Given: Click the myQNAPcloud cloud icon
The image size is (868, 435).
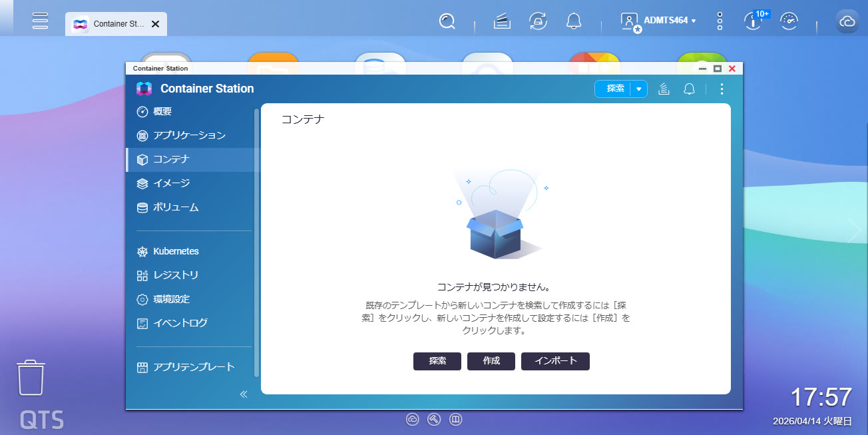Looking at the screenshot, I should point(847,21).
